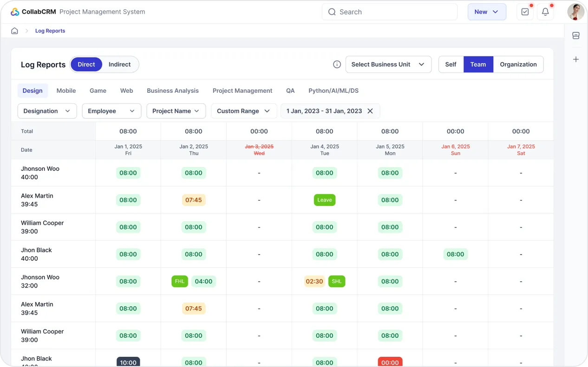This screenshot has height=367, width=588.
Task: Click the info icon beside Business Unit
Action: coord(337,64)
